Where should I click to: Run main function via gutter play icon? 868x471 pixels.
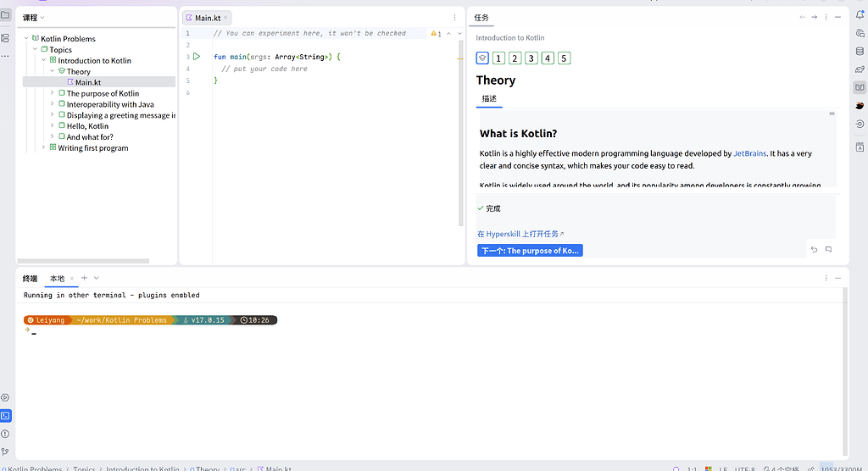tap(197, 57)
